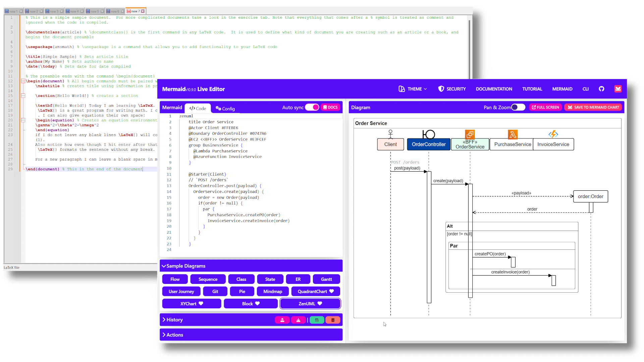The width and height of the screenshot is (644, 362).
Task: Click the Sequence diagram sample button
Action: [x=208, y=279]
